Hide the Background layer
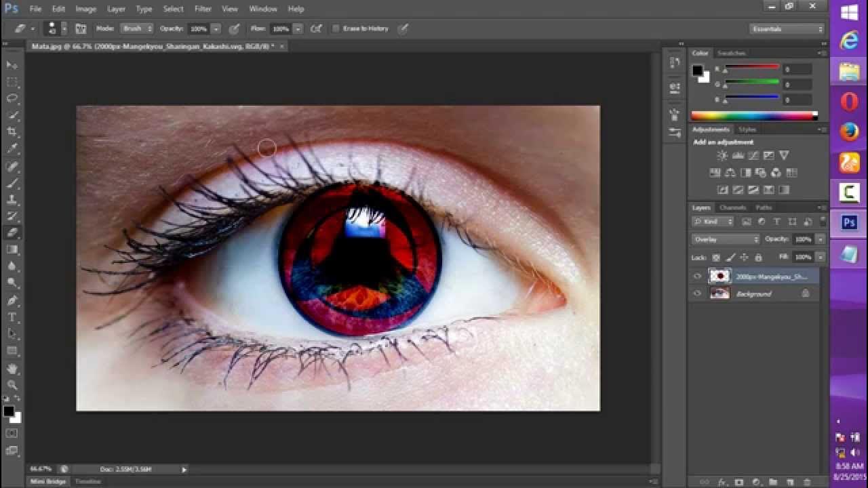This screenshot has width=868, height=488. pyautogui.click(x=697, y=293)
